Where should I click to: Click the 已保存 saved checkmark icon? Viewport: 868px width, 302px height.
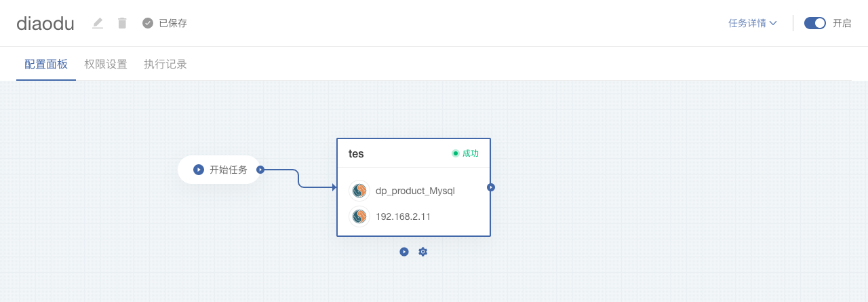click(148, 23)
